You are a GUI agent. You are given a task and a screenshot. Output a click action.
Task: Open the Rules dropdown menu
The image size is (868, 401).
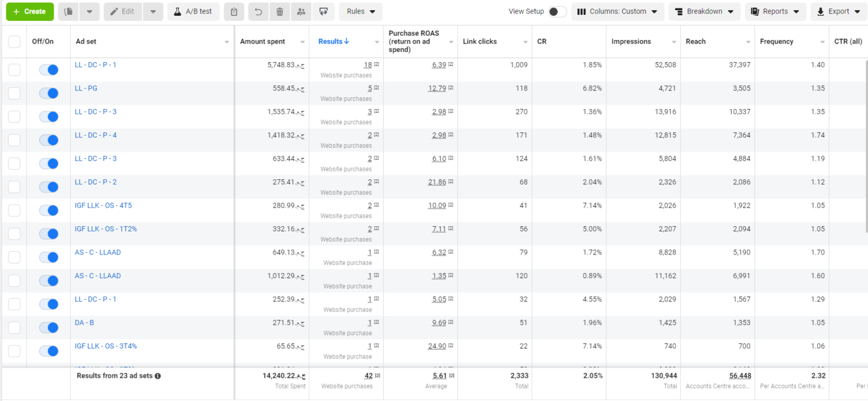361,12
